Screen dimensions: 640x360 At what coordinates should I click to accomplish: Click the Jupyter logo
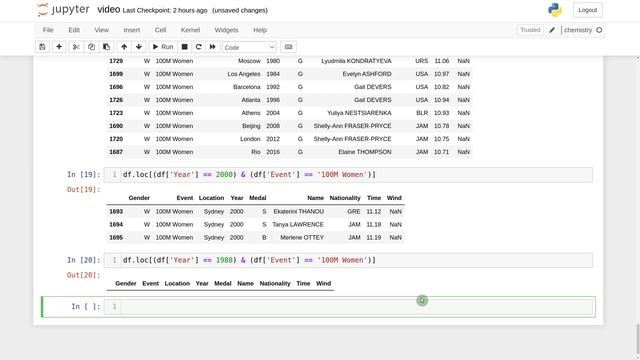click(x=63, y=10)
